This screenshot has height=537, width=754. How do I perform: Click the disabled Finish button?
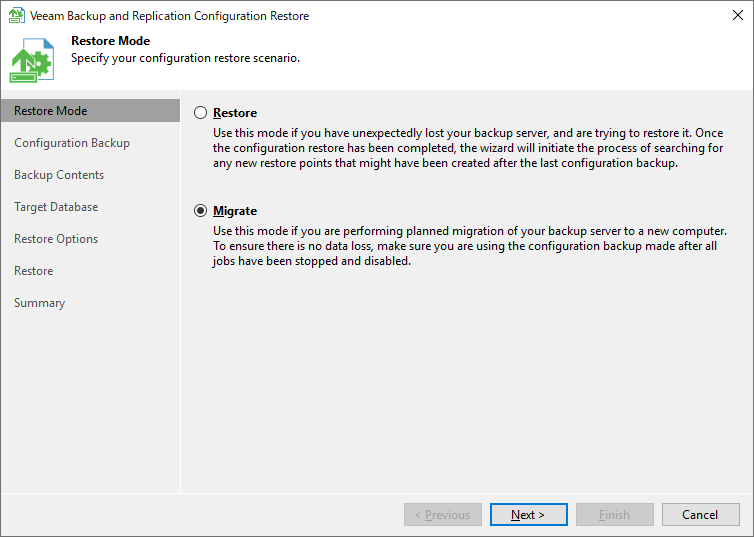click(x=614, y=515)
